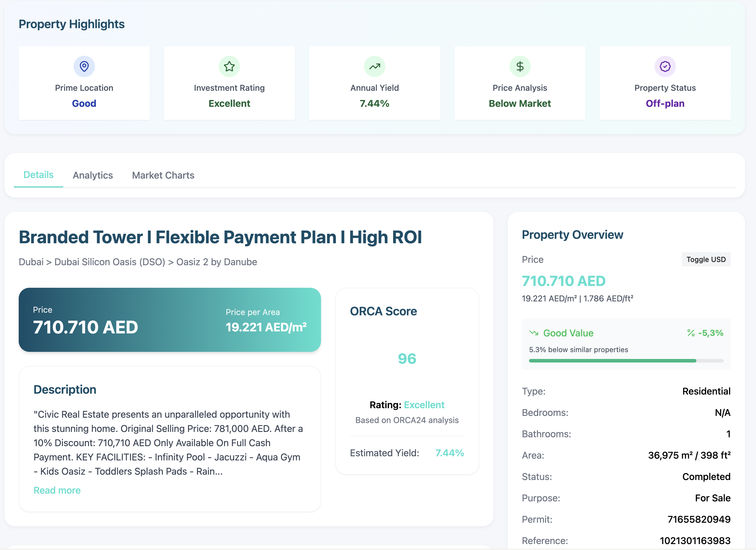Click the Annual Yield trending arrow icon

pos(374,66)
